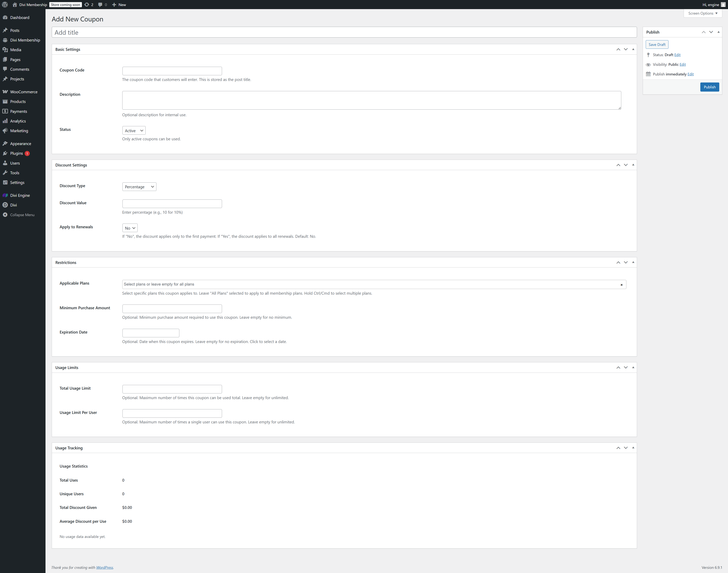Change Discount Type from Percentage
The height and width of the screenshot is (573, 728).
coord(139,187)
